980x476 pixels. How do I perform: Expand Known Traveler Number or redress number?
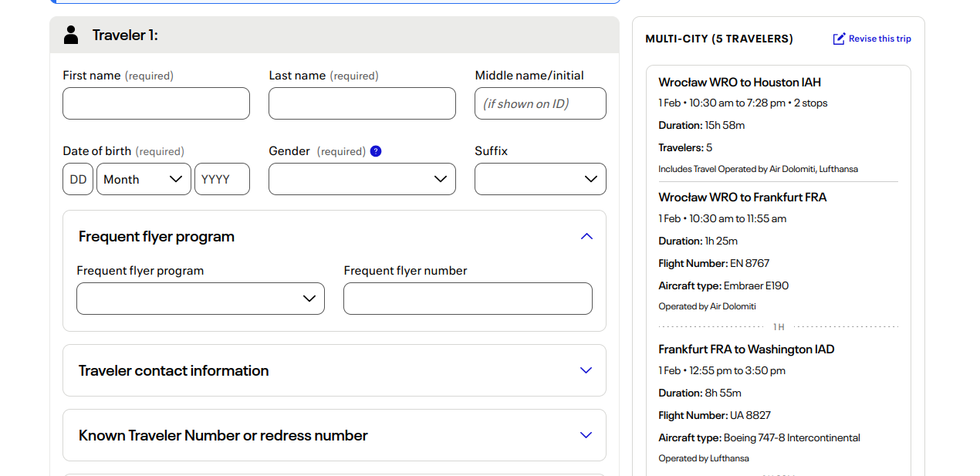pos(334,435)
